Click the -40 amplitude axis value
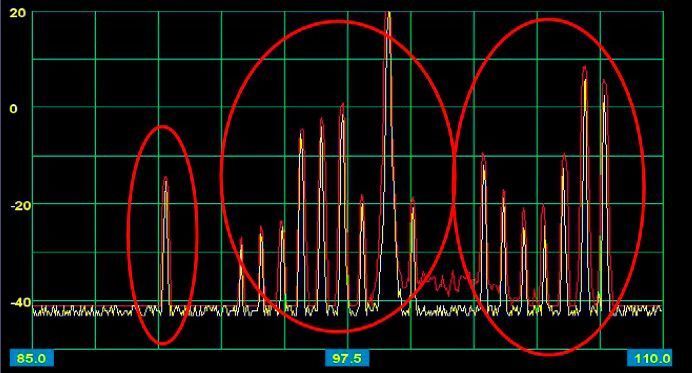Screen dimensions: 692x373 pos(20,303)
